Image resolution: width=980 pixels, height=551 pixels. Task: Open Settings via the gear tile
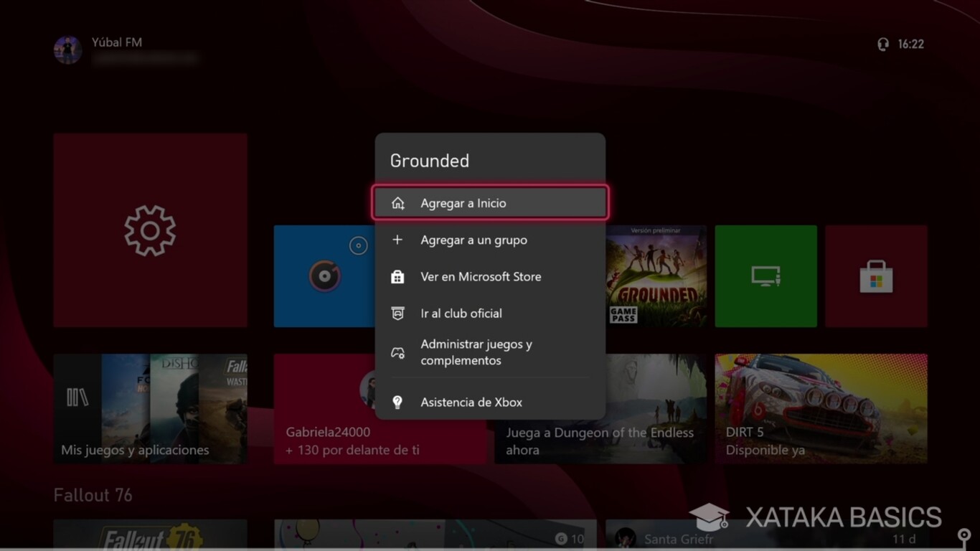pos(149,230)
